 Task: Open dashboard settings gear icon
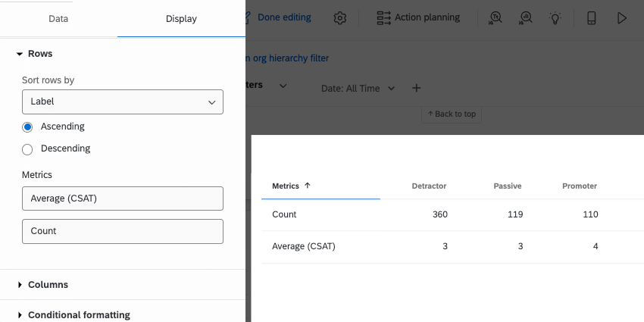click(x=340, y=17)
